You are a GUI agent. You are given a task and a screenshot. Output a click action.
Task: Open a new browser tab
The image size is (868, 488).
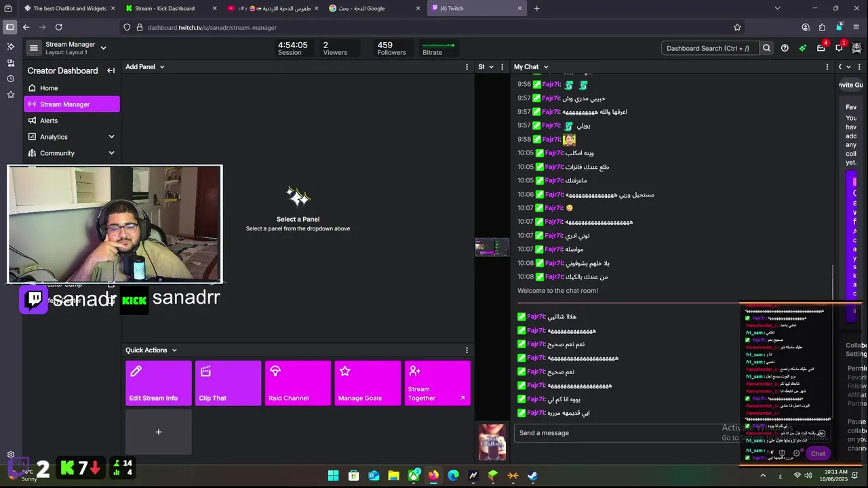click(x=536, y=8)
